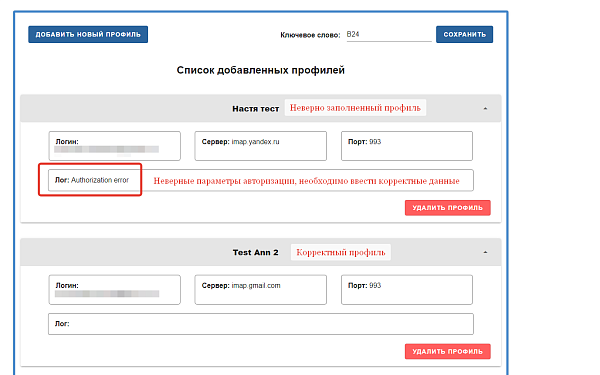Select the Сервер imap.yandex.ru box
The width and height of the screenshot is (600, 375).
[261, 146]
